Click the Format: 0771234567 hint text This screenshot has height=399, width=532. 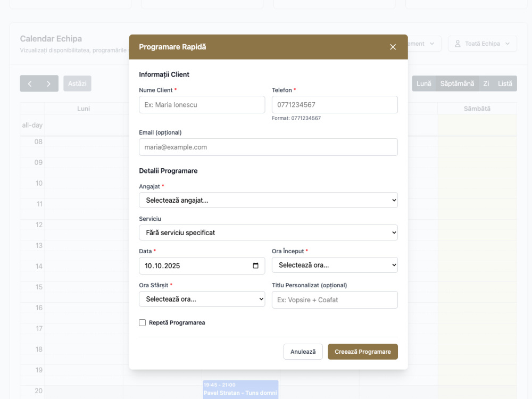pos(296,118)
